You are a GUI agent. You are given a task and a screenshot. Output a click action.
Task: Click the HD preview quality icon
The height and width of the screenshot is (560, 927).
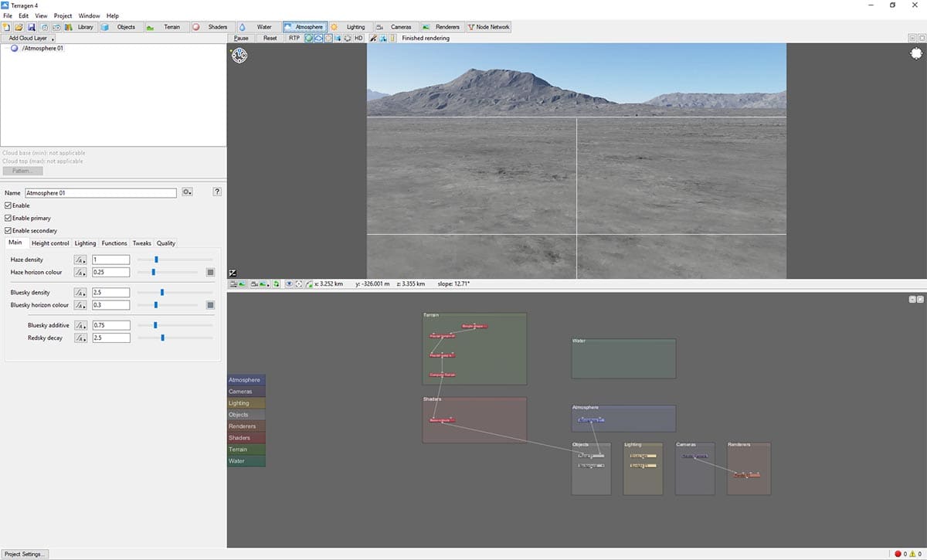pyautogui.click(x=359, y=38)
